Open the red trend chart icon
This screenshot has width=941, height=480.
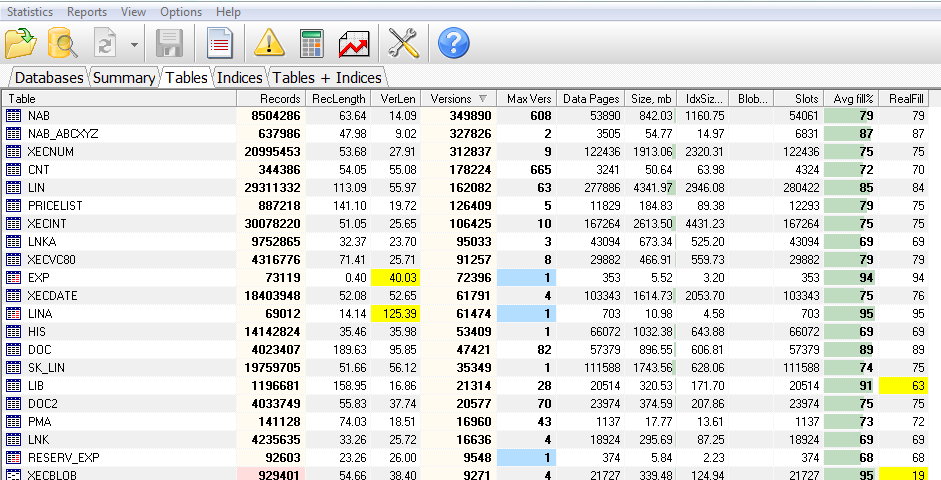354,43
